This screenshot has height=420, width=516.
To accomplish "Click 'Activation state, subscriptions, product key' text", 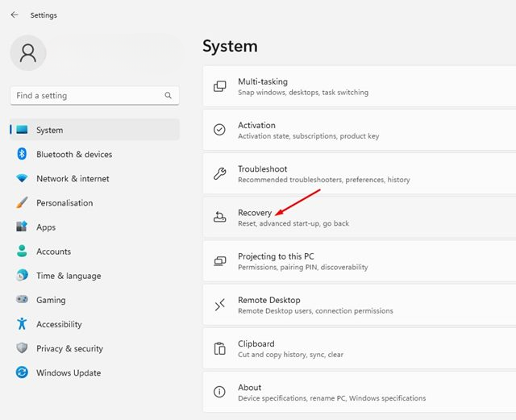I will 308,136.
